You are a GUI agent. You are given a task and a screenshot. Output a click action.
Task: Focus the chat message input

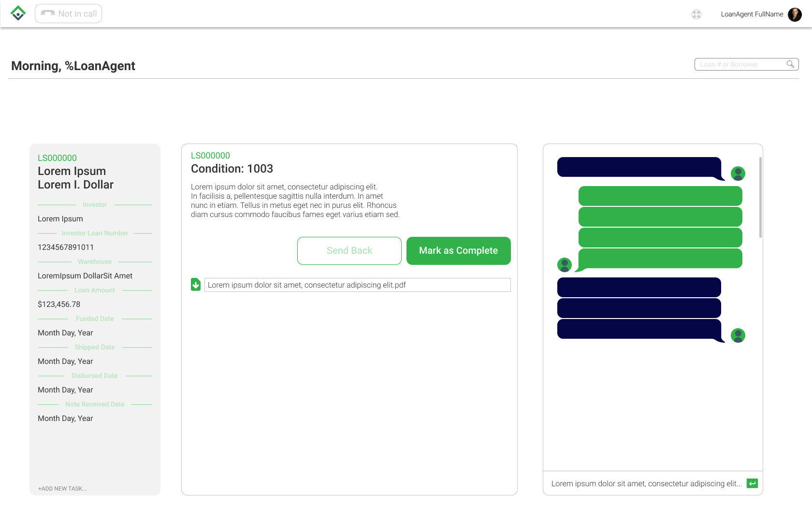[646, 483]
